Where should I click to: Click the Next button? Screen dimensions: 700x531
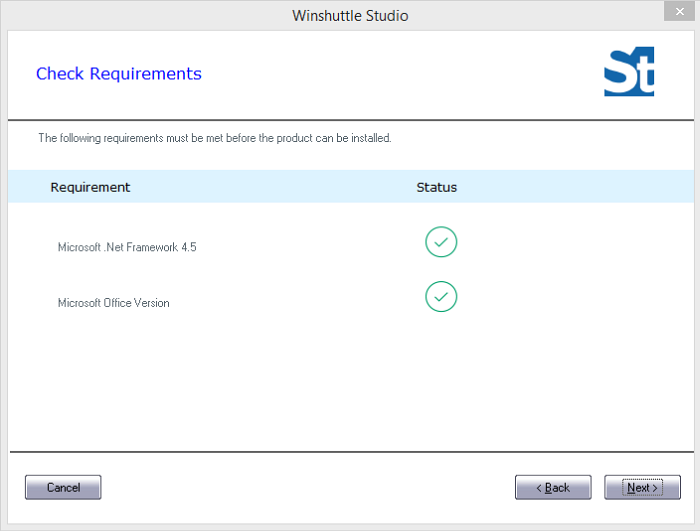642,487
